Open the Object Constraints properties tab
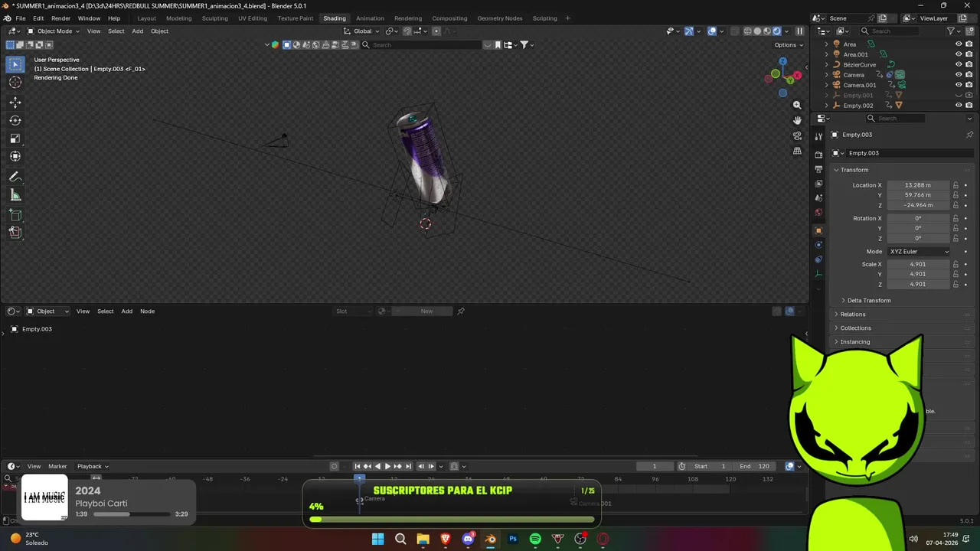980x551 pixels. tap(818, 259)
